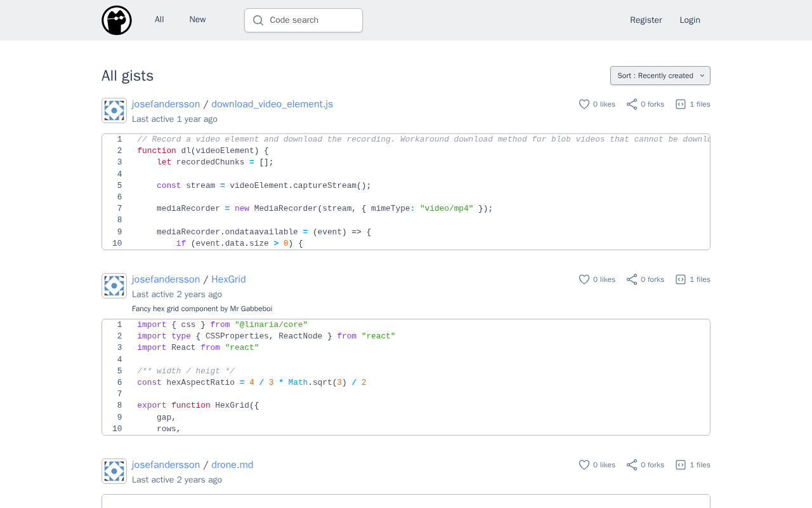Click josefandersson avatar beside HexGrid gist
The height and width of the screenshot is (508, 812).
[114, 286]
